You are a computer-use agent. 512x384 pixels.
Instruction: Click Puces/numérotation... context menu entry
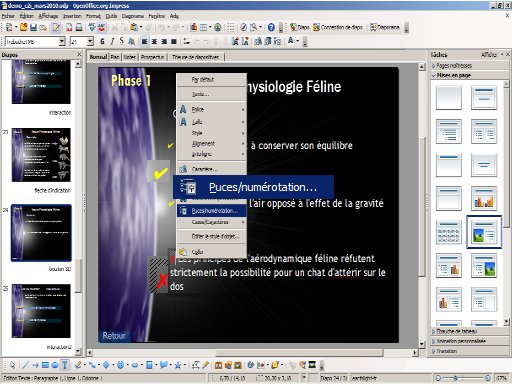tap(211, 211)
